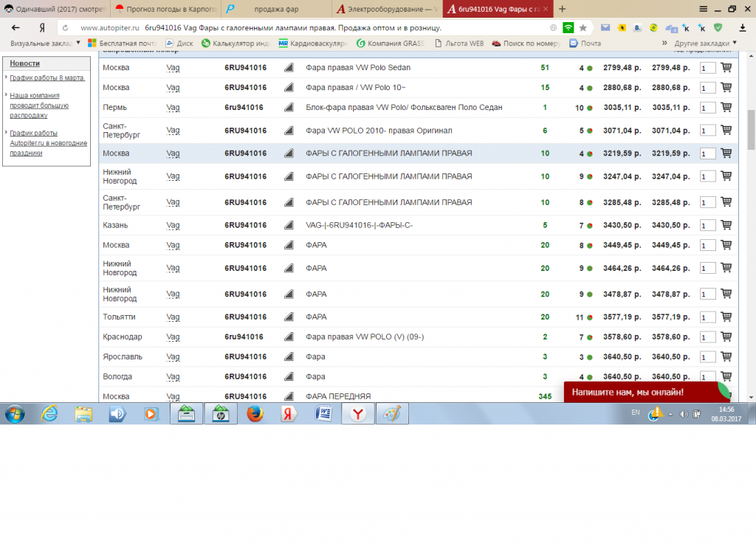Select part number 6ru941016 in Краснодар row

click(x=244, y=337)
